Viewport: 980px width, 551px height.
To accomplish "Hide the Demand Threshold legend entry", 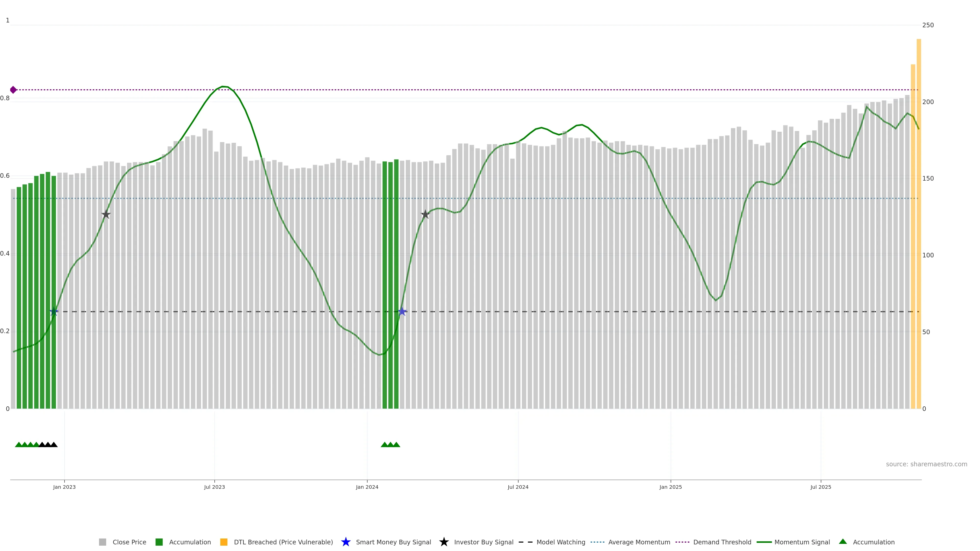I will (x=722, y=542).
